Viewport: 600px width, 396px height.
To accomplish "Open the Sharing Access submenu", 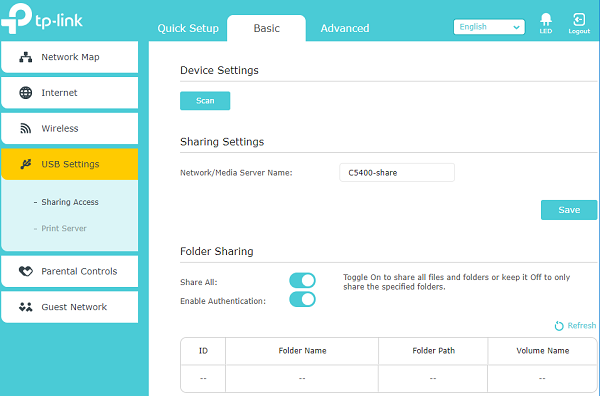I will [70, 202].
